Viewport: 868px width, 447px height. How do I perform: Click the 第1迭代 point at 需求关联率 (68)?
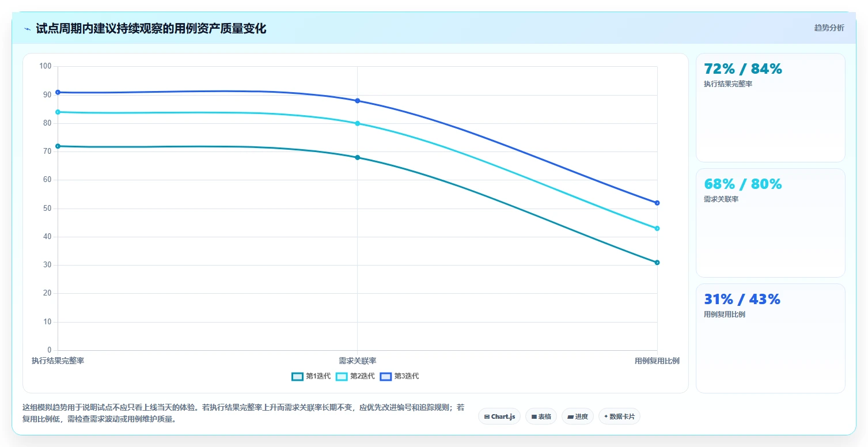pyautogui.click(x=357, y=157)
